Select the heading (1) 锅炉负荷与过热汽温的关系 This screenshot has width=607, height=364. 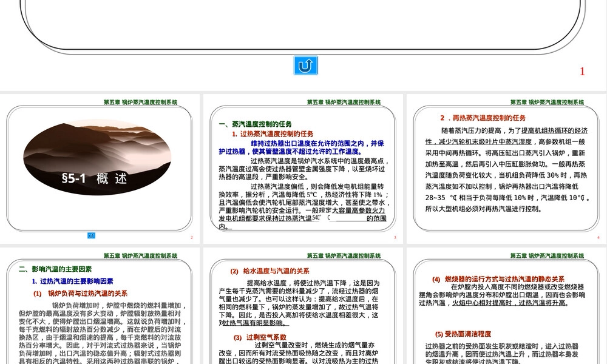click(x=80, y=294)
